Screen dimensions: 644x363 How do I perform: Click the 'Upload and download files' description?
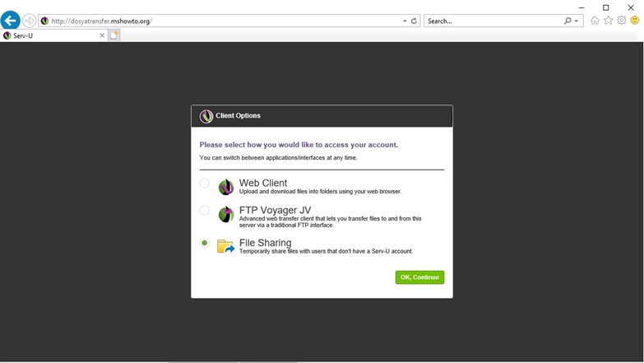[320, 192]
